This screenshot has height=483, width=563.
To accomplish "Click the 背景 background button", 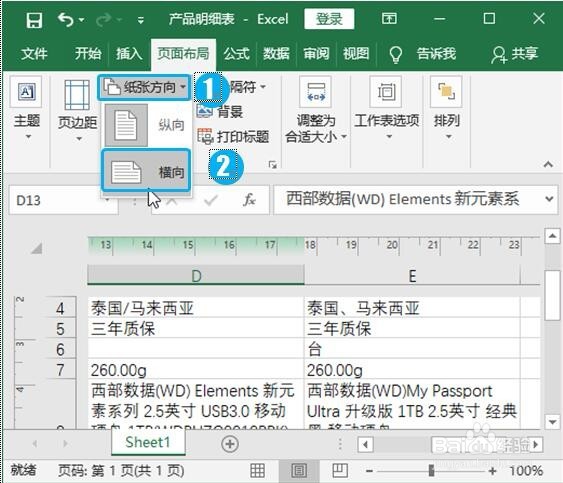I will pos(220,112).
